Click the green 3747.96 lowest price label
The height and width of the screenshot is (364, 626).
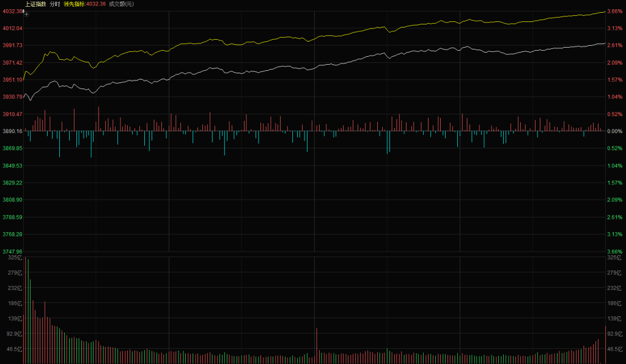click(x=12, y=252)
